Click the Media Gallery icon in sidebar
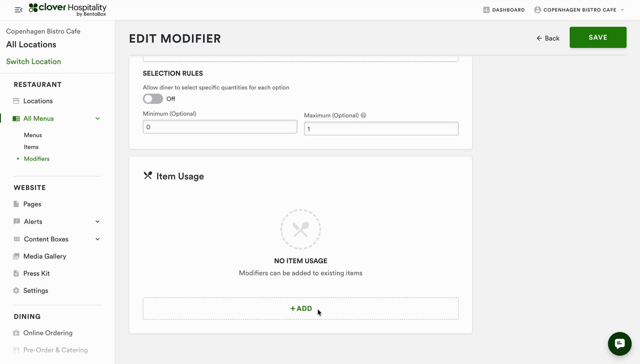The width and height of the screenshot is (640, 364). click(x=16, y=256)
